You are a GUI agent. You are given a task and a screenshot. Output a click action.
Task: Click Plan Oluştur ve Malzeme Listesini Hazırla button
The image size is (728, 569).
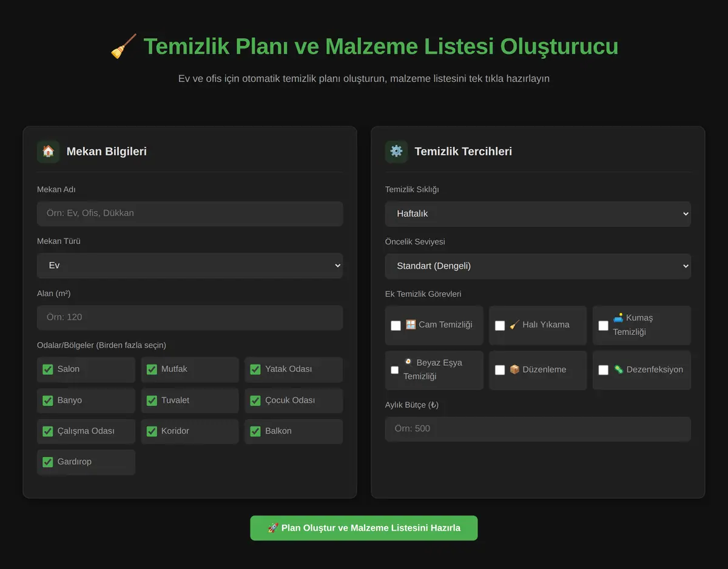point(364,528)
